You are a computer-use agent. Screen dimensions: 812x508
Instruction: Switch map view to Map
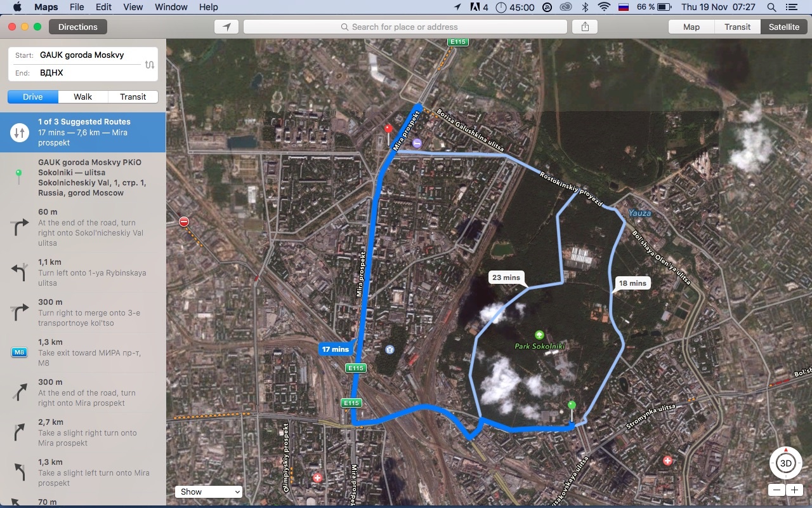[691, 27]
